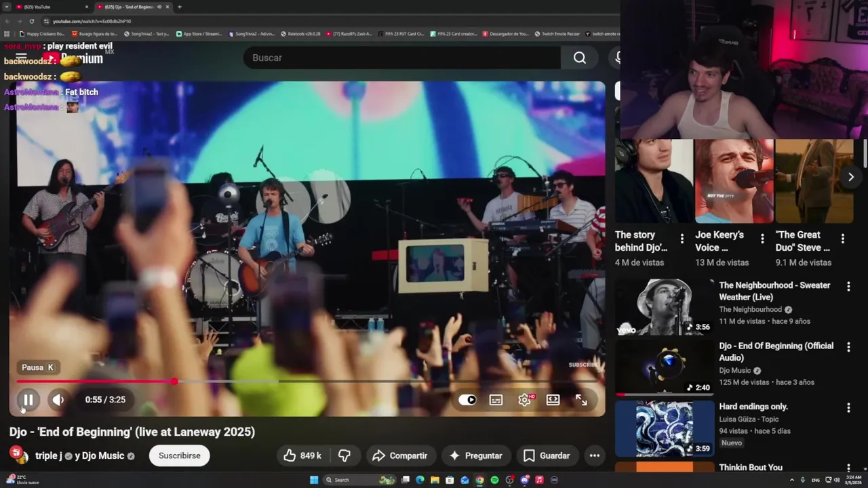
Task: Show hidden tray icons with the caret
Action: [792, 480]
